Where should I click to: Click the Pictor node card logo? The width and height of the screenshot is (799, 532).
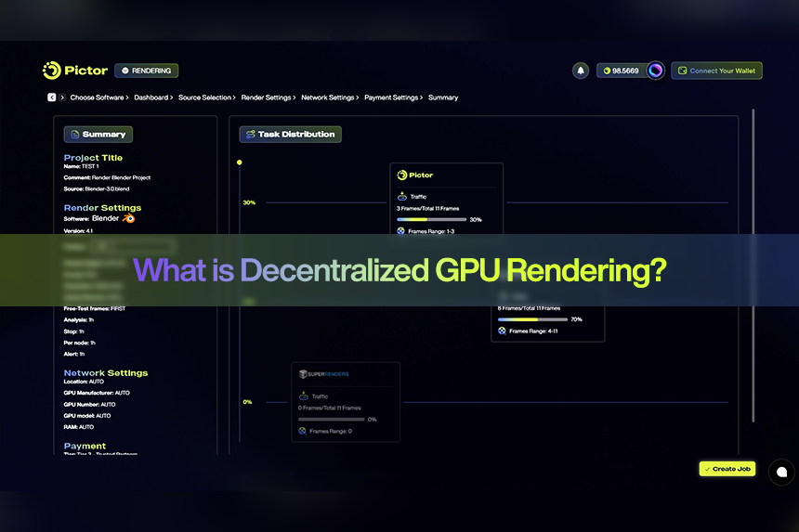[414, 175]
